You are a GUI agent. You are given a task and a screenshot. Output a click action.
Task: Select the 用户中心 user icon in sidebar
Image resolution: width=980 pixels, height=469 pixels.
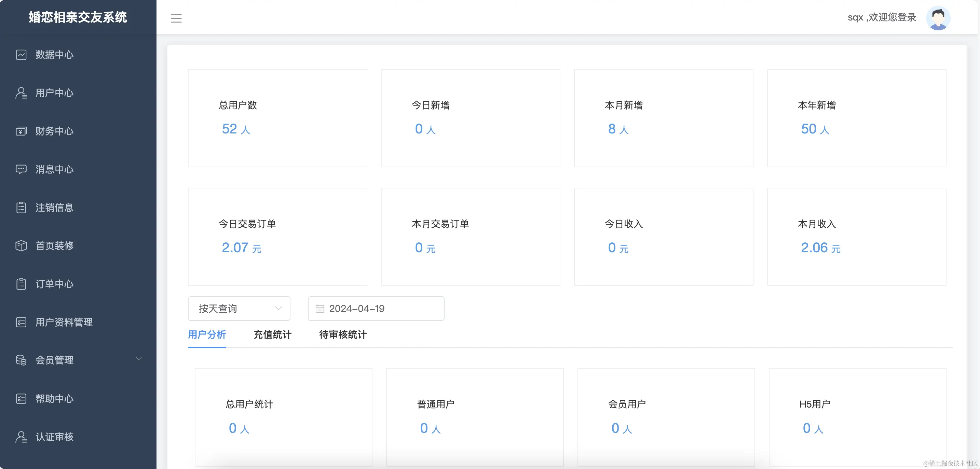click(x=21, y=93)
